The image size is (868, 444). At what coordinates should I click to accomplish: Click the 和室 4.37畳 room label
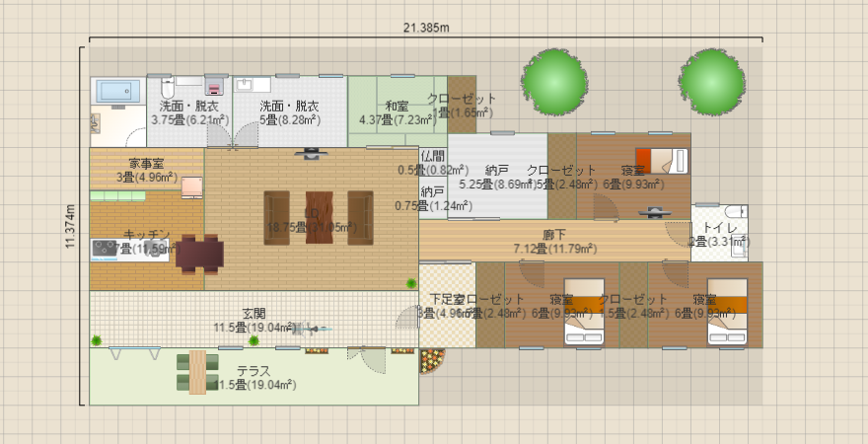398,112
